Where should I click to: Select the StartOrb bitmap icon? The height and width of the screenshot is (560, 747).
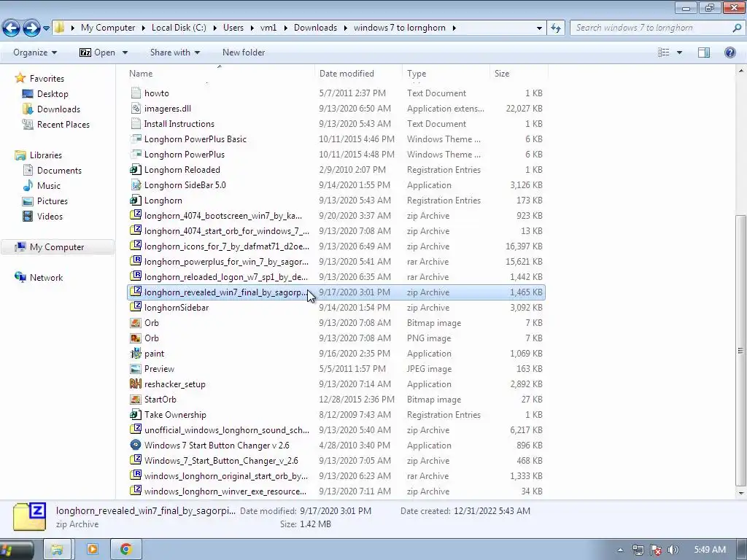click(x=136, y=399)
